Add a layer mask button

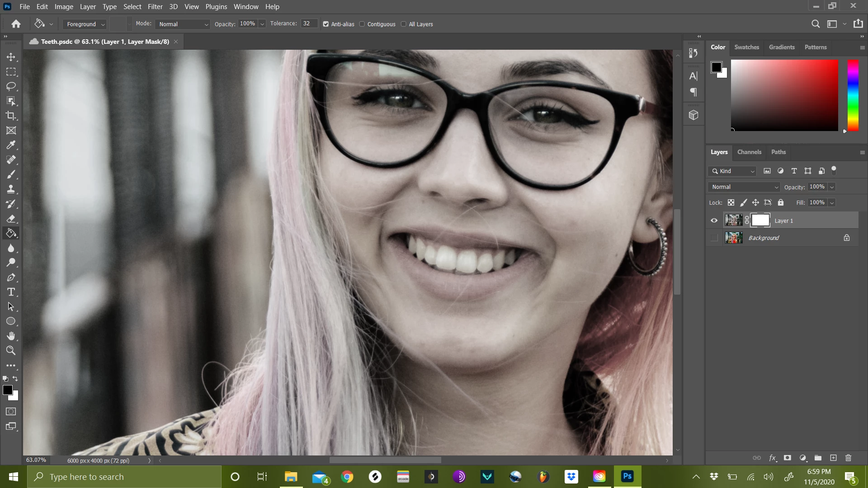click(787, 458)
